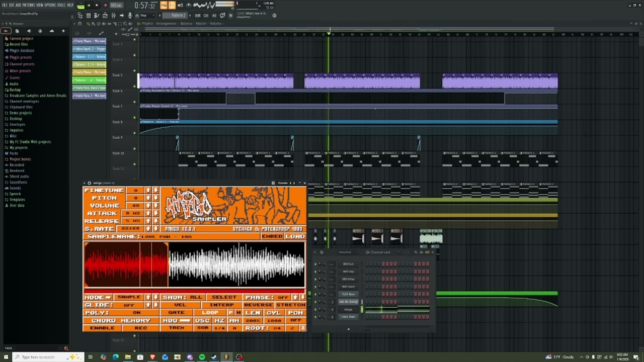644x362 pixels.
Task: Expand the Current project browser folder
Action: point(21,39)
